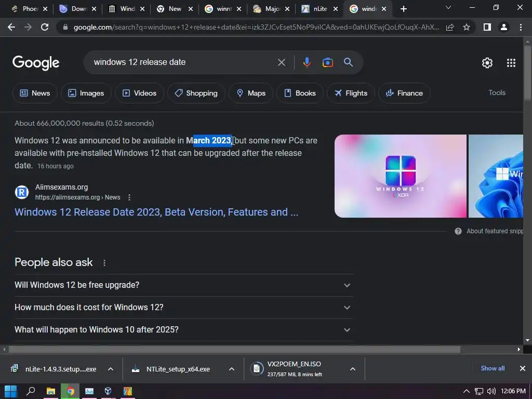This screenshot has height=399, width=532.
Task: Open Chrome three-dot menu
Action: [x=521, y=27]
